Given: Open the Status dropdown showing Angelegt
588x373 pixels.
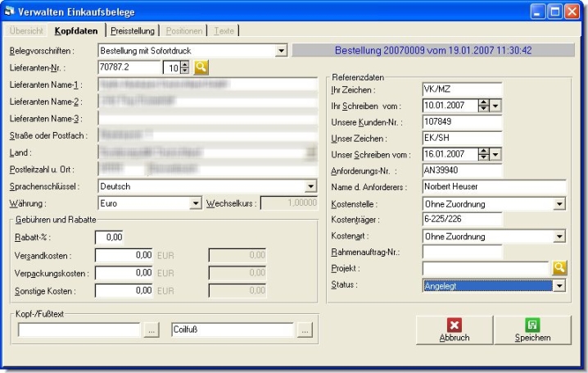Looking at the screenshot, I should pyautogui.click(x=559, y=286).
